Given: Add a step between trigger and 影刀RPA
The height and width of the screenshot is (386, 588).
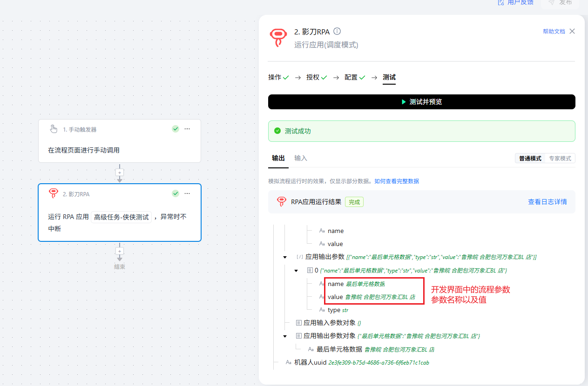Looking at the screenshot, I should (x=120, y=173).
